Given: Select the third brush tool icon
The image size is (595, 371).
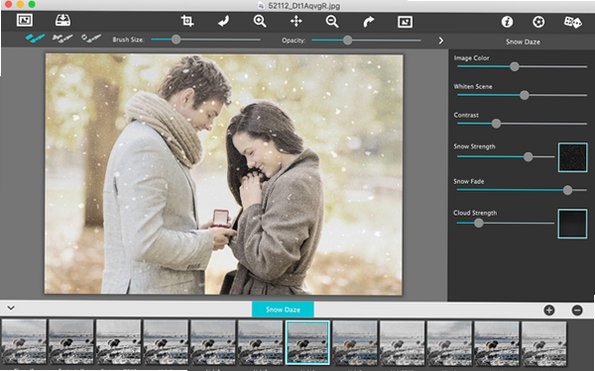Looking at the screenshot, I should coord(91,38).
